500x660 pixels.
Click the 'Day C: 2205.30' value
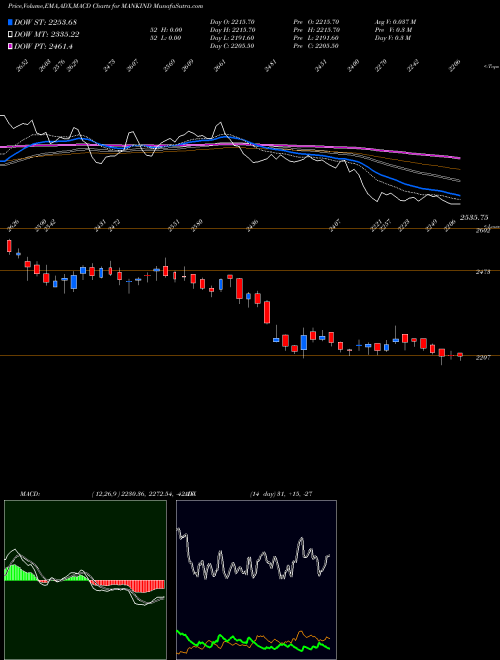(232, 46)
